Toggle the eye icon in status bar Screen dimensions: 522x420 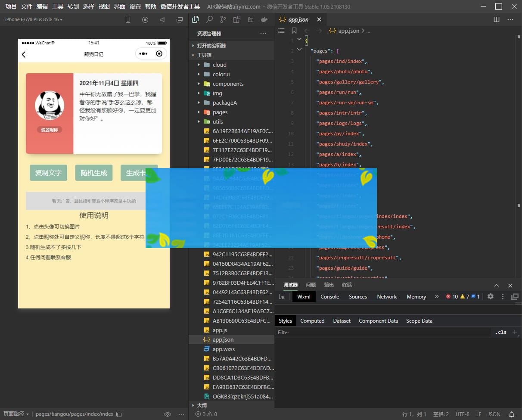(x=168, y=414)
